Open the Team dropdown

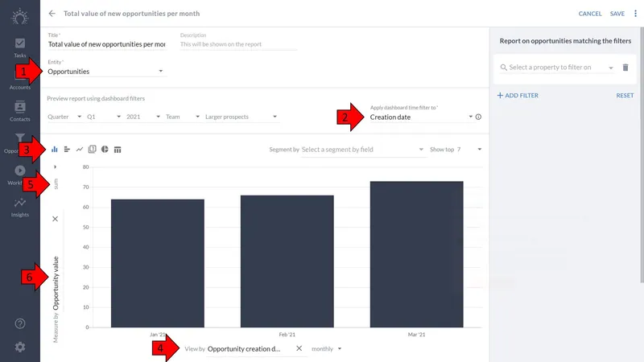coord(183,117)
